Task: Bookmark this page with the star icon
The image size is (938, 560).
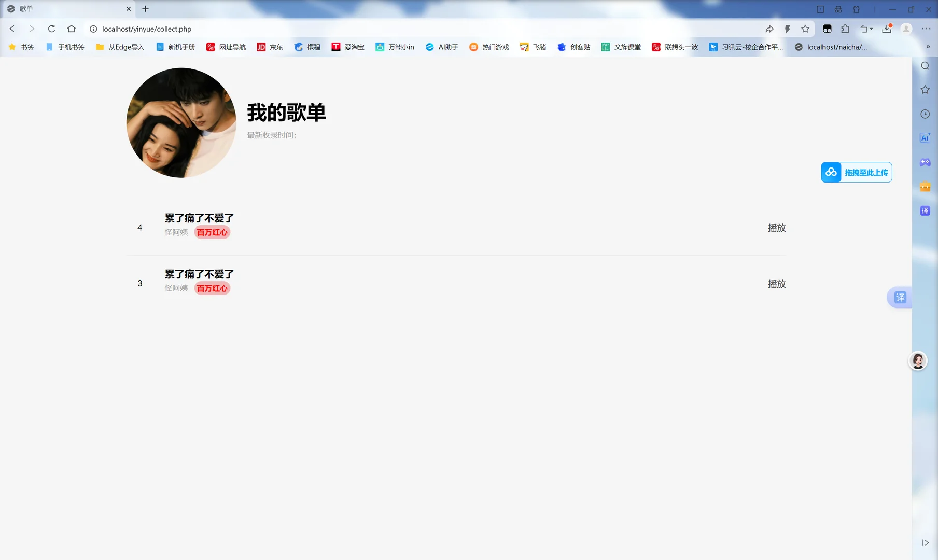Action: (x=805, y=29)
